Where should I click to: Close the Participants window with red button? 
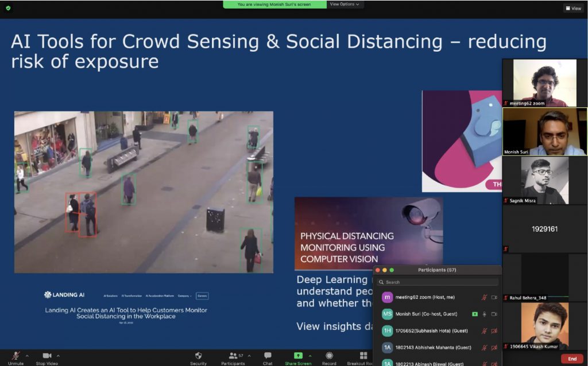[378, 270]
